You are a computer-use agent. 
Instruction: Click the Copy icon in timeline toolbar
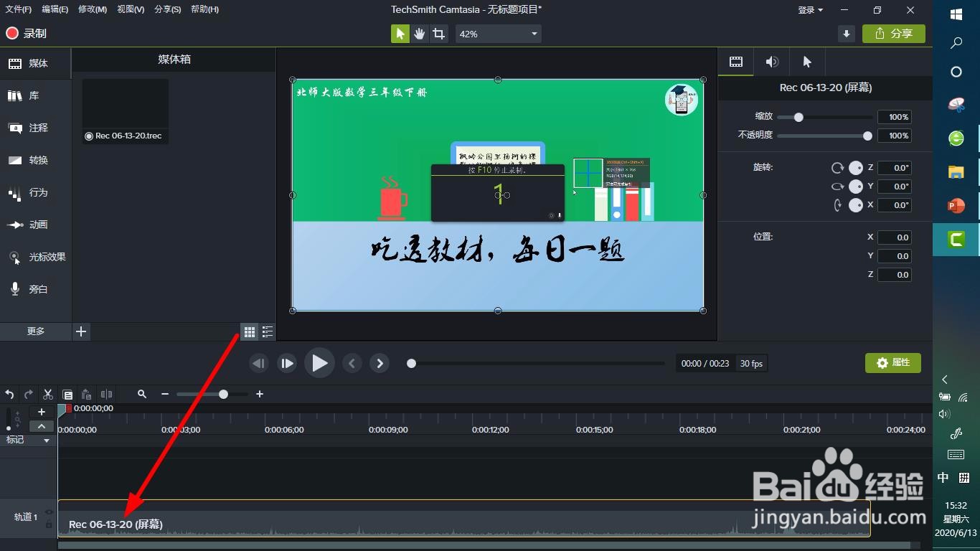point(67,394)
